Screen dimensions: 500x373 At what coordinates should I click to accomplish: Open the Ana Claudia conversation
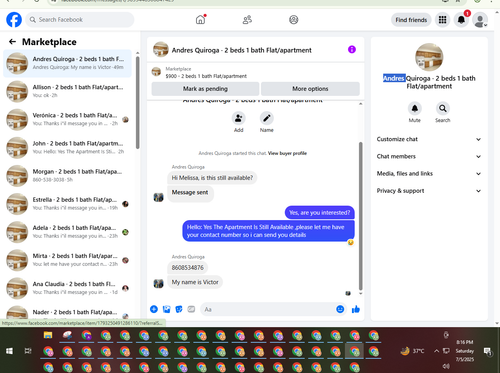[67, 288]
